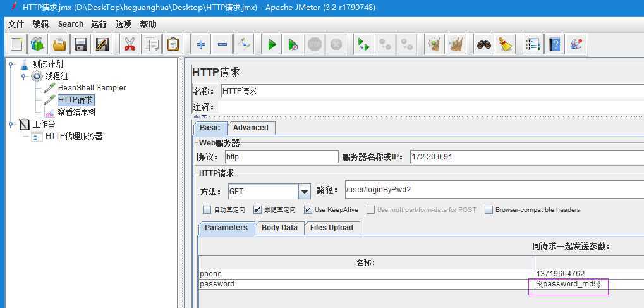644x308 pixels.
Task: Clear results with single broom icon
Action: (434, 44)
